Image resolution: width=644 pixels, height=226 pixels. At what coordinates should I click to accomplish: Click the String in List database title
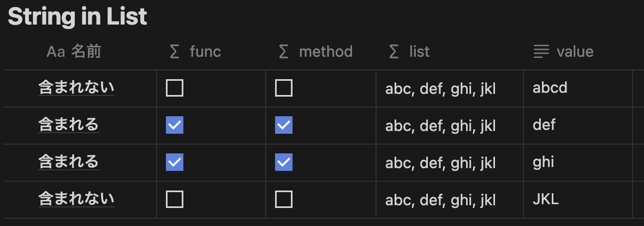(77, 17)
